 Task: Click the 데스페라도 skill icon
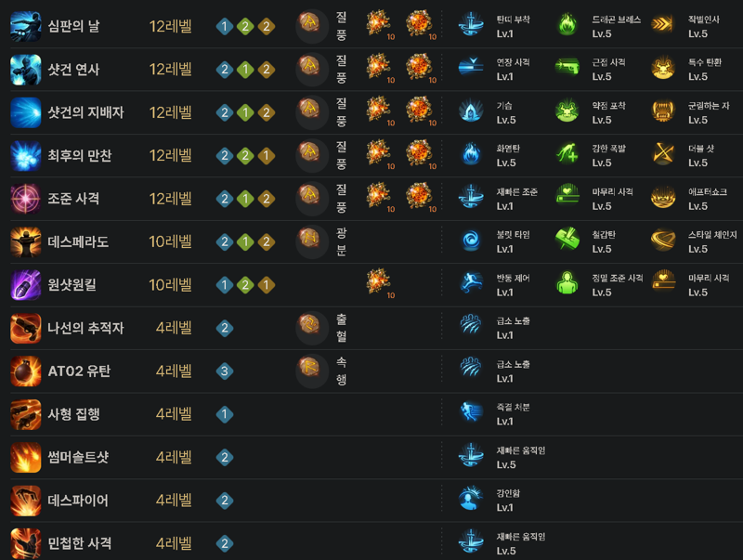pos(26,242)
